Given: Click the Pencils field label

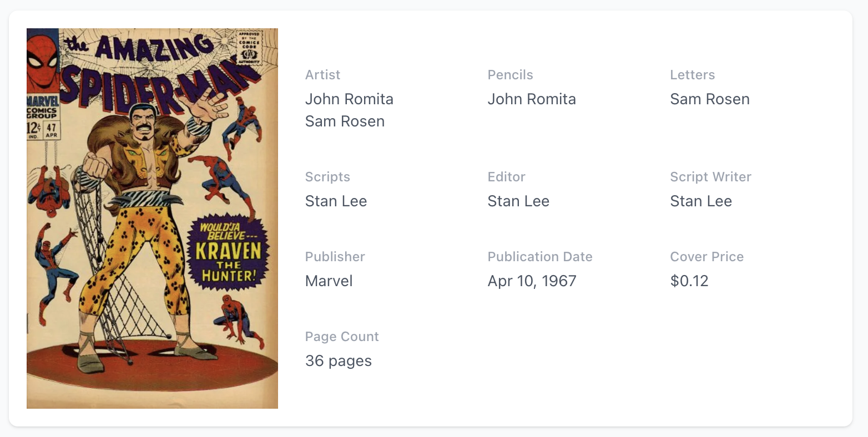Looking at the screenshot, I should tap(510, 75).
